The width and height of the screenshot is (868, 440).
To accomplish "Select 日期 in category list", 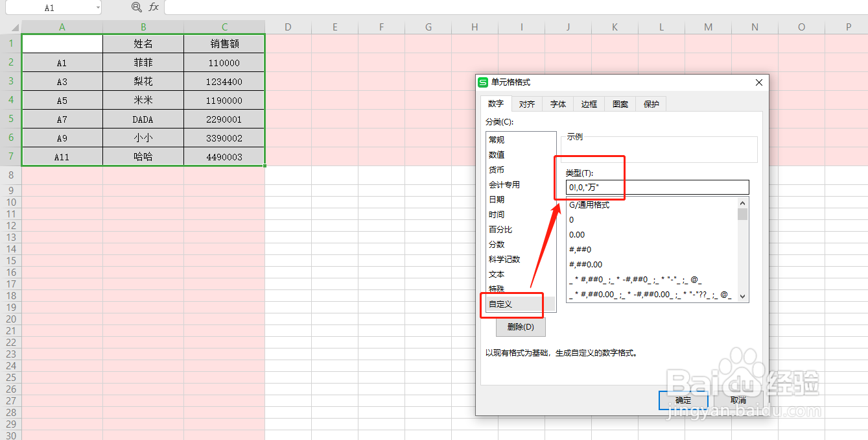I will click(521, 199).
